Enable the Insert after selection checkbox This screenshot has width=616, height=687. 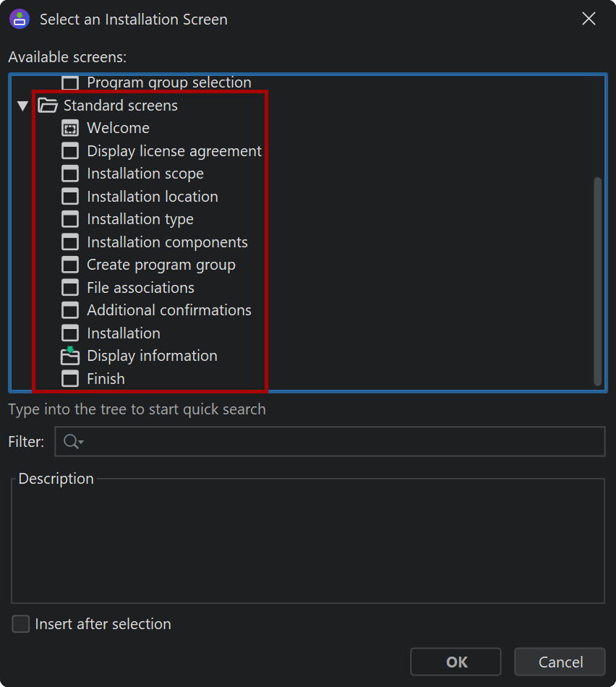(21, 624)
